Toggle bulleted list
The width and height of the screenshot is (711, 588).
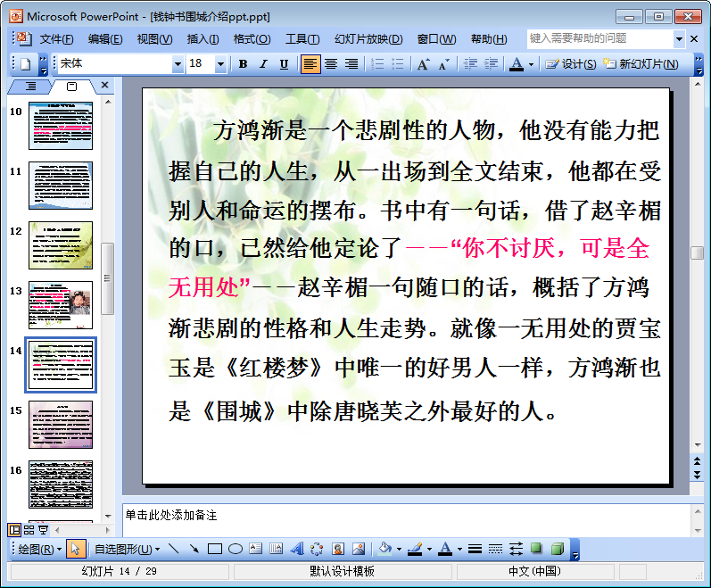pyautogui.click(x=398, y=64)
